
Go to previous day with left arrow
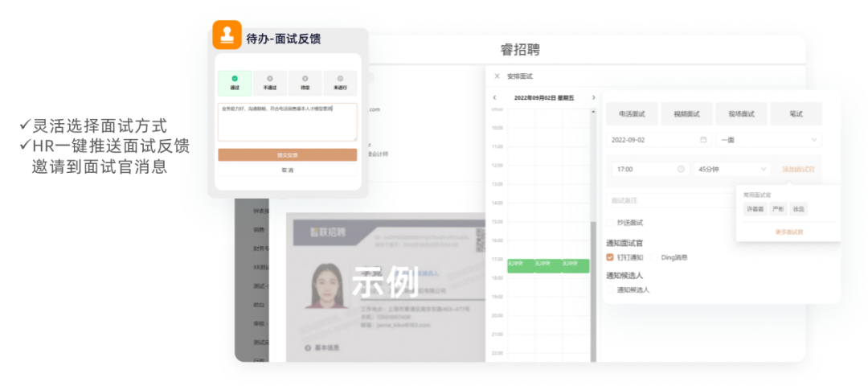494,98
